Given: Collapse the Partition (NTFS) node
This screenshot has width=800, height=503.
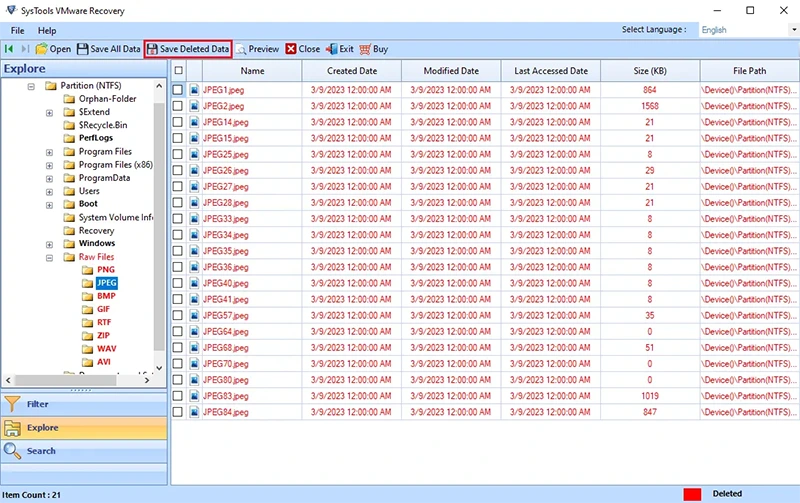Looking at the screenshot, I should tap(31, 86).
